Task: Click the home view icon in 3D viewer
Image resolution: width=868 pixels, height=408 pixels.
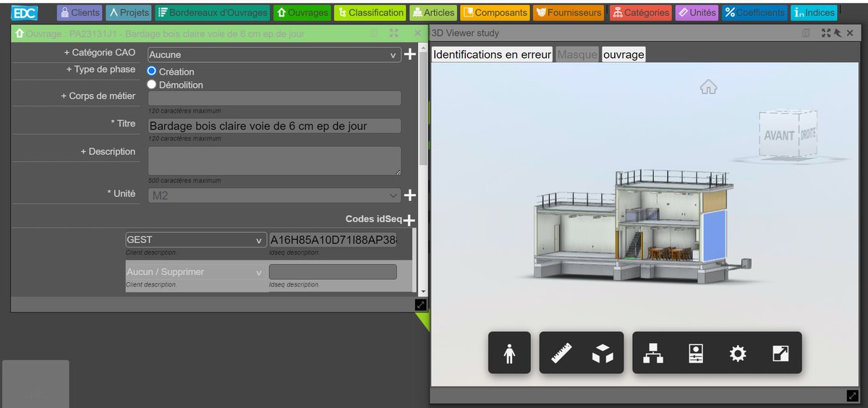Action: [708, 87]
